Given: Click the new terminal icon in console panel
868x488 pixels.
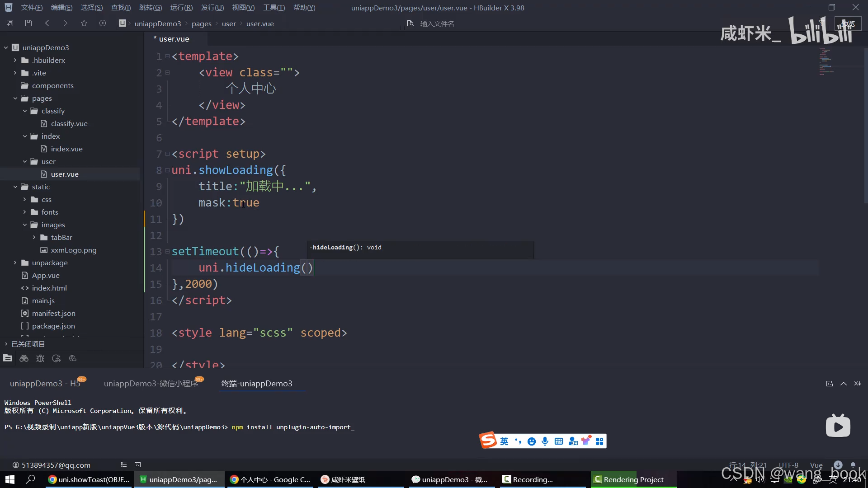Looking at the screenshot, I should pos(830,384).
